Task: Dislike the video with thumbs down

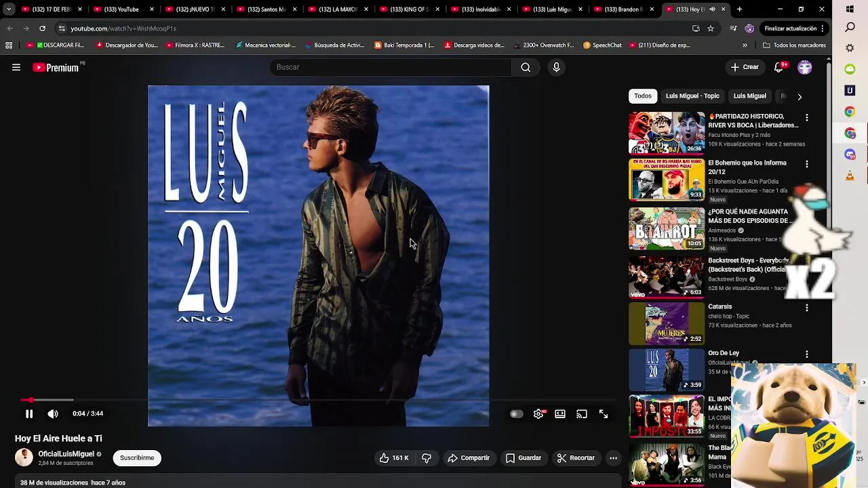Action: [x=427, y=458]
